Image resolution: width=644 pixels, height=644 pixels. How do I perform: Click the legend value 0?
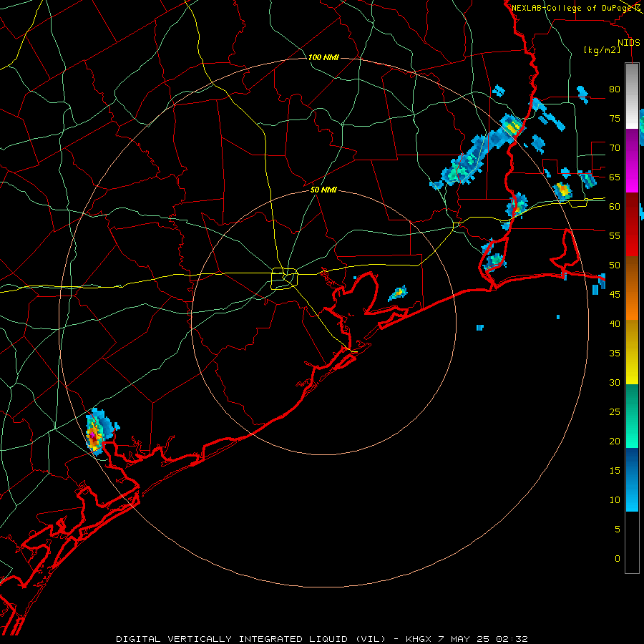[618, 559]
